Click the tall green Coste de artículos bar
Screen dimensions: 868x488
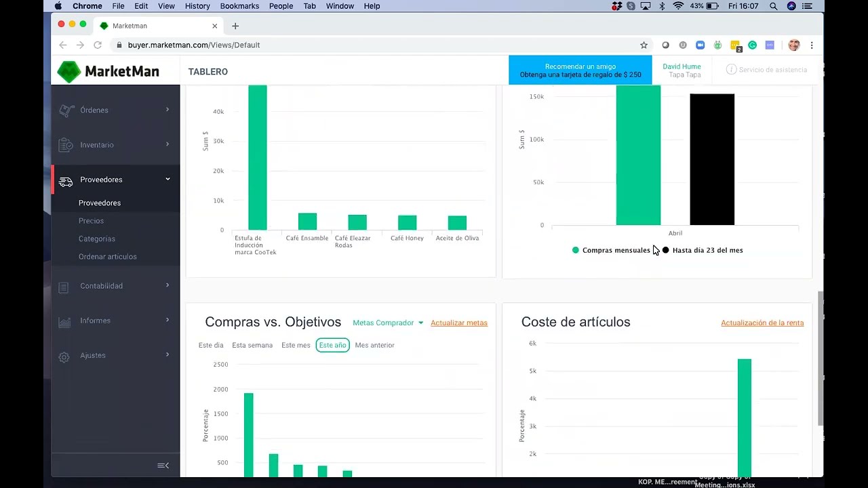(745, 418)
